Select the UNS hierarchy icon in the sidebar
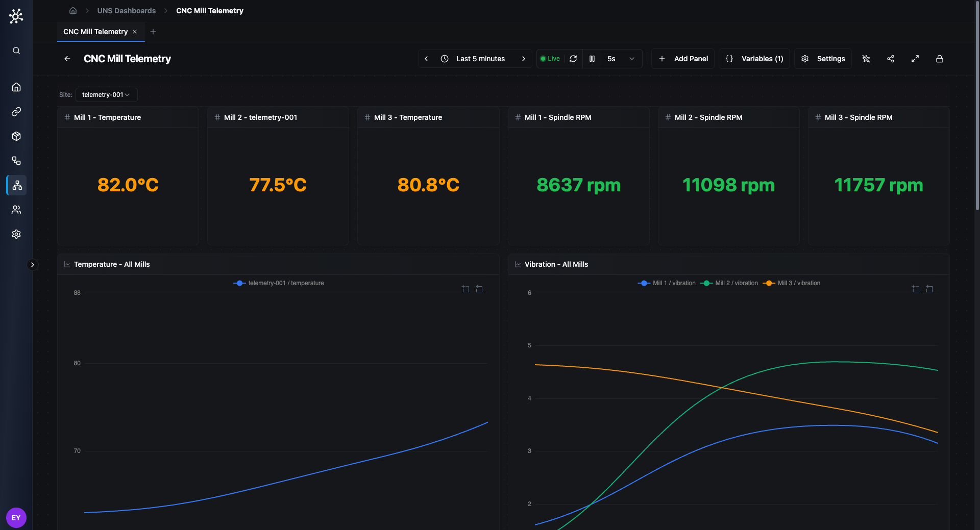Screen dimensions: 980x530 point(16,185)
